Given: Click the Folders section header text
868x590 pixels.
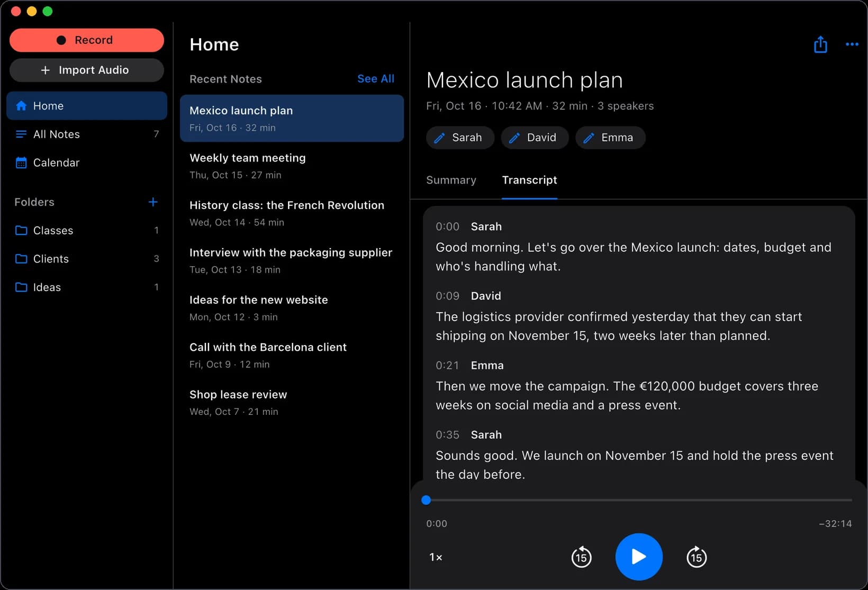Looking at the screenshot, I should (x=34, y=202).
